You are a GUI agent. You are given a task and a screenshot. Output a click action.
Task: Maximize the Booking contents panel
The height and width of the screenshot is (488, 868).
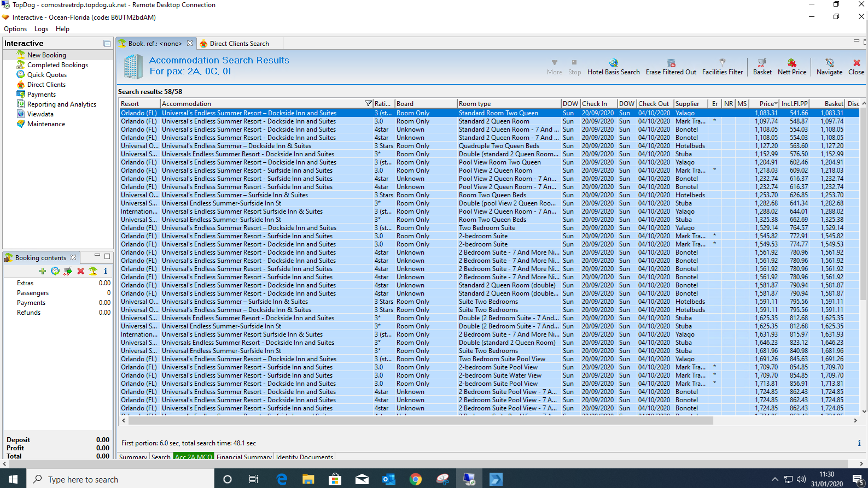click(x=107, y=256)
